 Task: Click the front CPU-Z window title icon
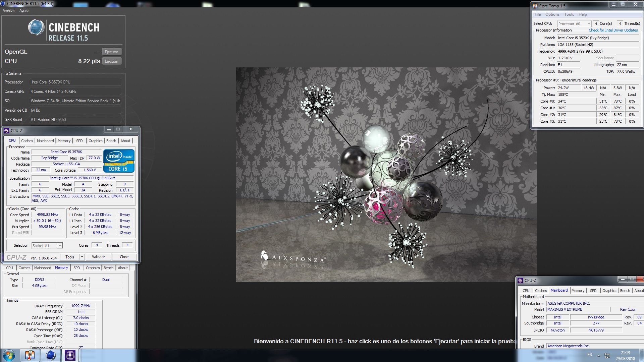tap(6, 131)
